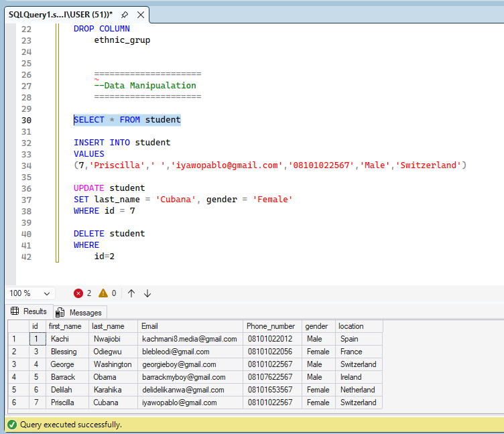504x434 pixels.
Task: Click the 'George' first name cell
Action: [x=68, y=364]
